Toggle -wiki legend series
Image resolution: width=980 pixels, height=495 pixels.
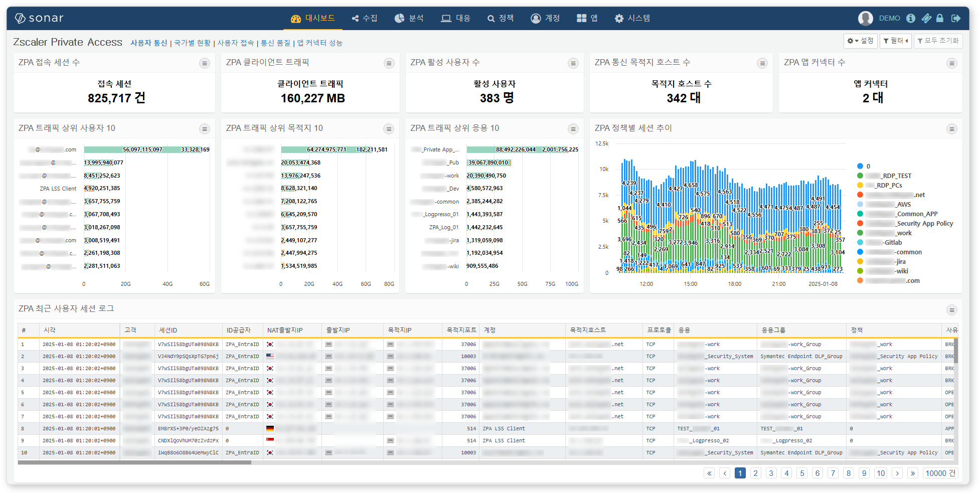[883, 271]
